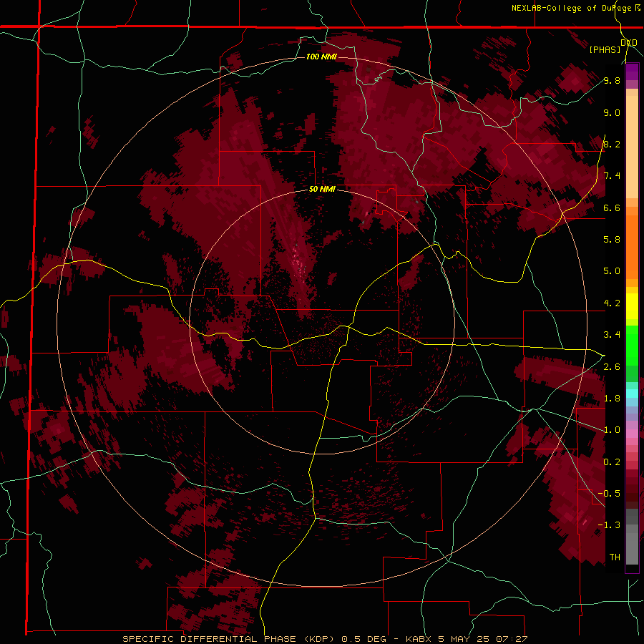
Task: Click the 0.2 scale value
Action: [x=612, y=462]
